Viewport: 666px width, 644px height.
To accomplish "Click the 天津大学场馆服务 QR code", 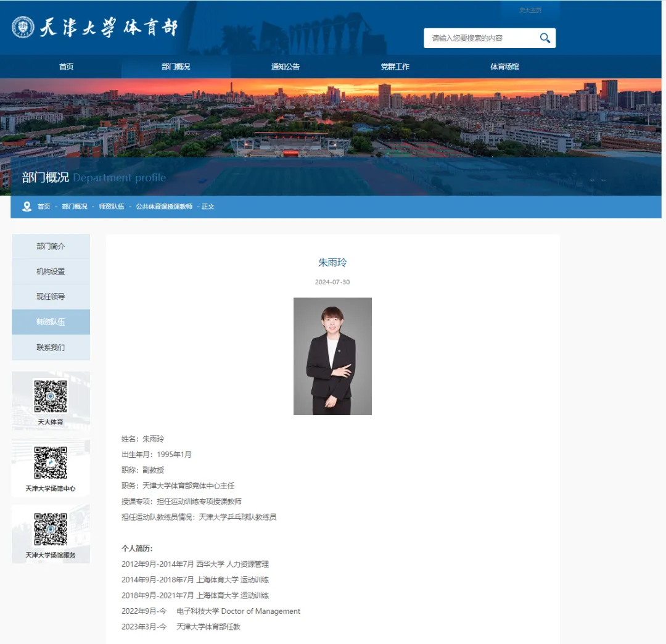I will 51,530.
